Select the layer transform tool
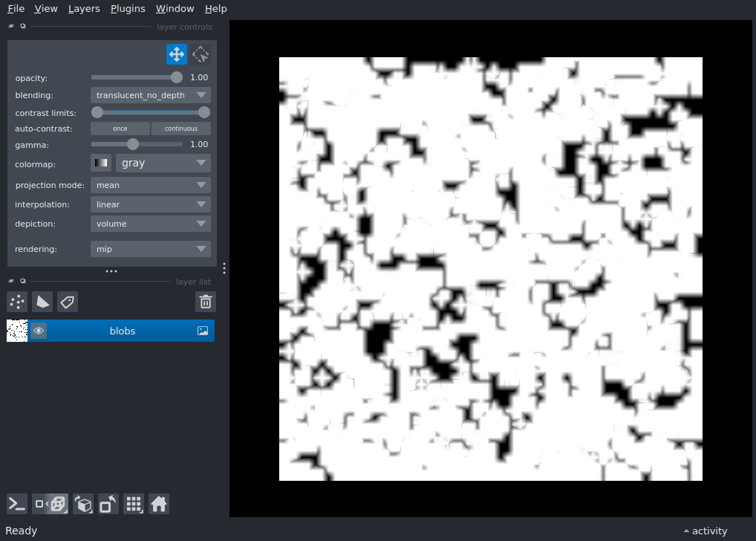Screen dimensions: 756x541 click(200, 54)
